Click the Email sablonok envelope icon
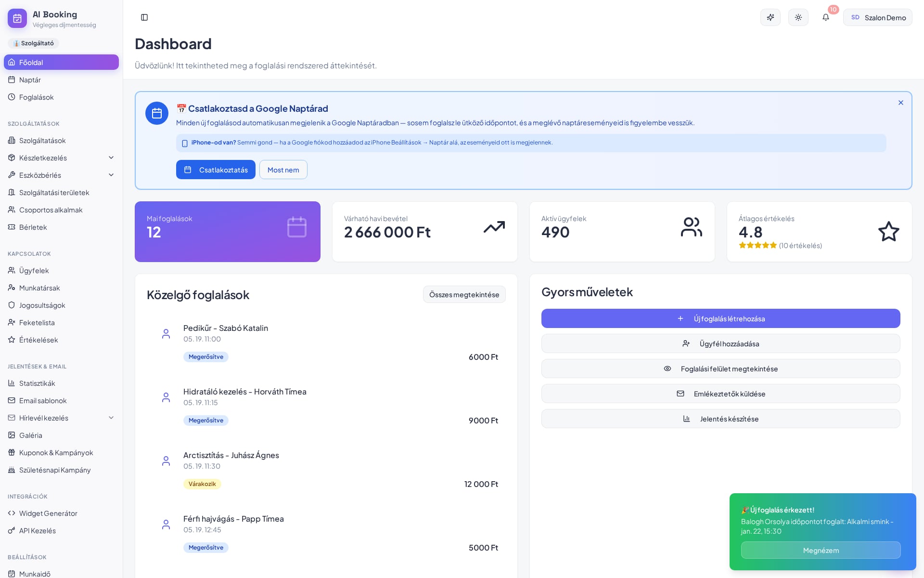This screenshot has height=578, width=924. tap(12, 400)
